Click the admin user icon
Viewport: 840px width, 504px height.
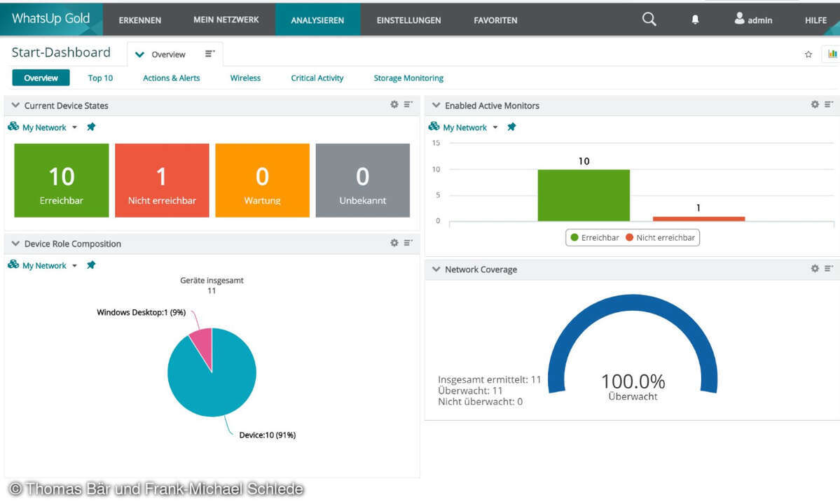(x=739, y=19)
